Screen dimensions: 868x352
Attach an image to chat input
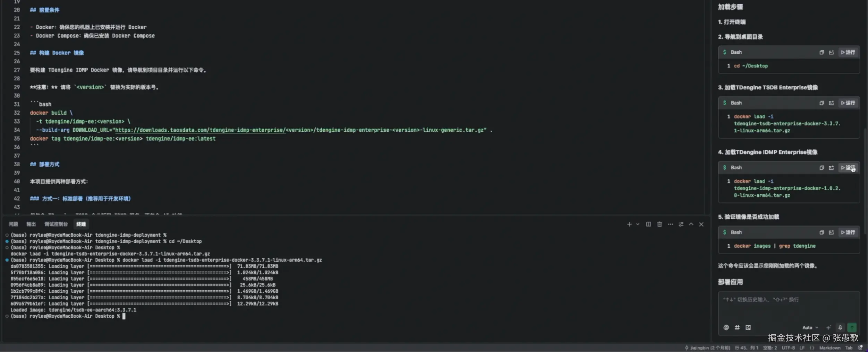(x=748, y=327)
